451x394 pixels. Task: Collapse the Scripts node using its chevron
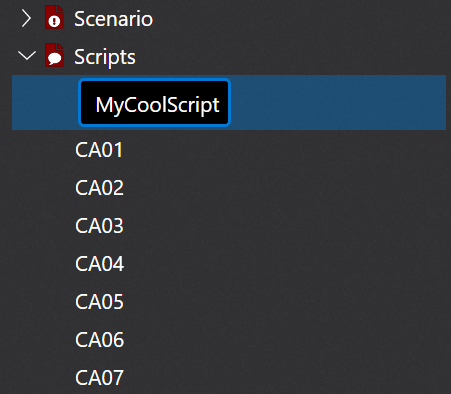pyautogui.click(x=27, y=56)
